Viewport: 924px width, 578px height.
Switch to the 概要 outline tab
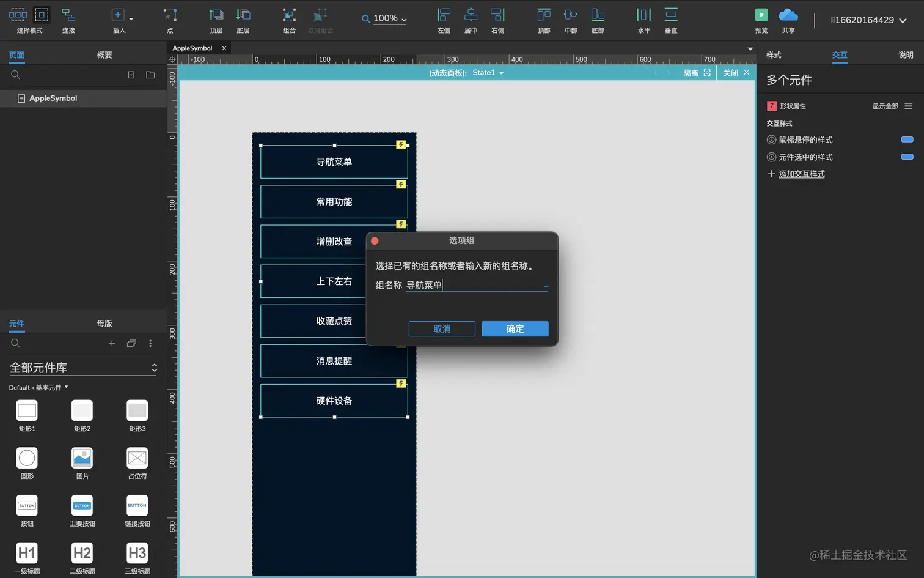(x=105, y=55)
